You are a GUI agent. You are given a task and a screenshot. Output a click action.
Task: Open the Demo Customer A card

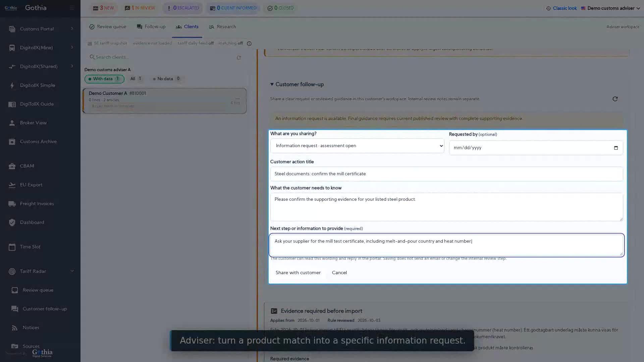(x=165, y=101)
